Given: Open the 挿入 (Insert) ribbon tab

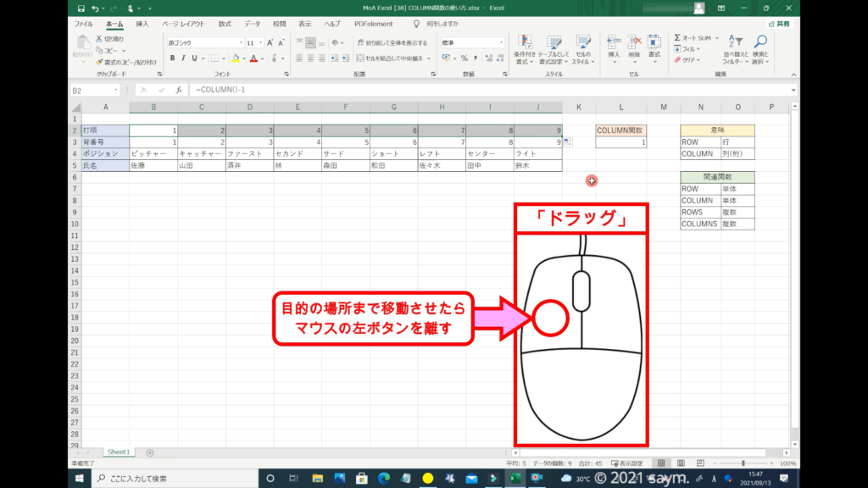Looking at the screenshot, I should pos(142,25).
